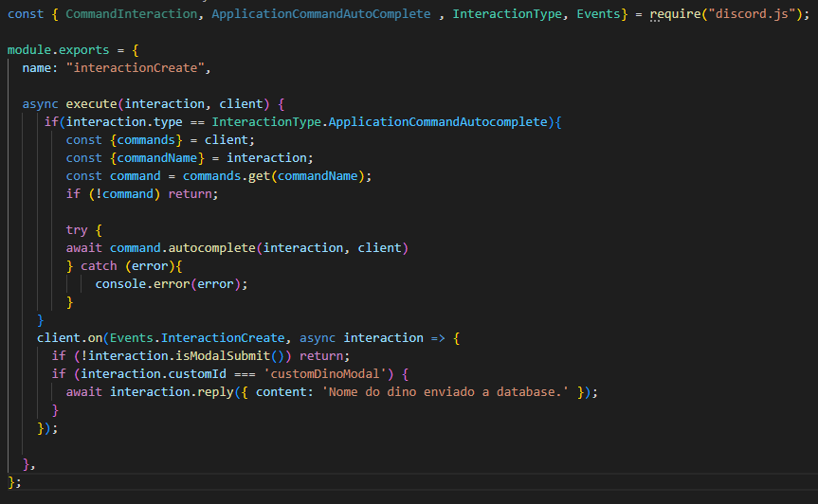Click the interaction.customId property
The width and height of the screenshot is (818, 504).
(x=154, y=373)
